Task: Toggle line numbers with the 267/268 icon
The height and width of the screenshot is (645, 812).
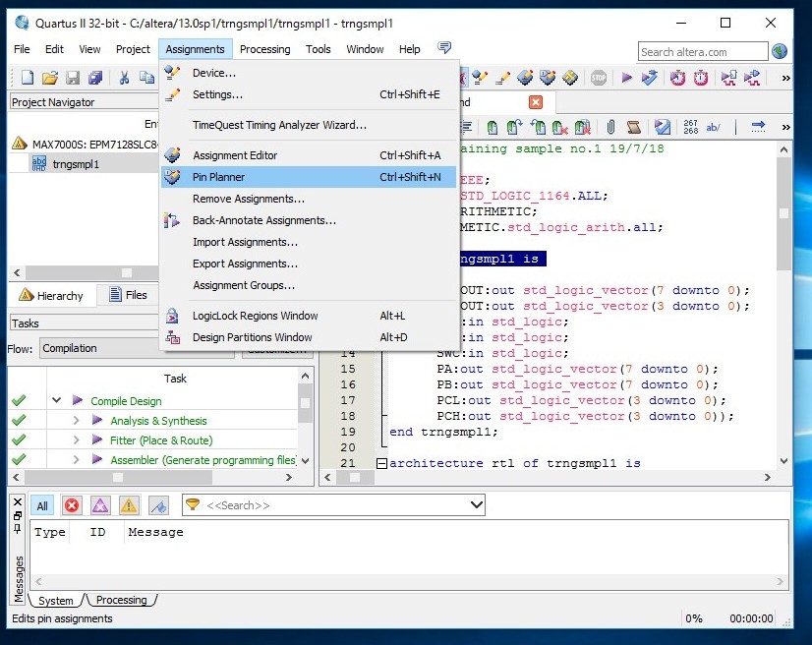Action: tap(690, 127)
